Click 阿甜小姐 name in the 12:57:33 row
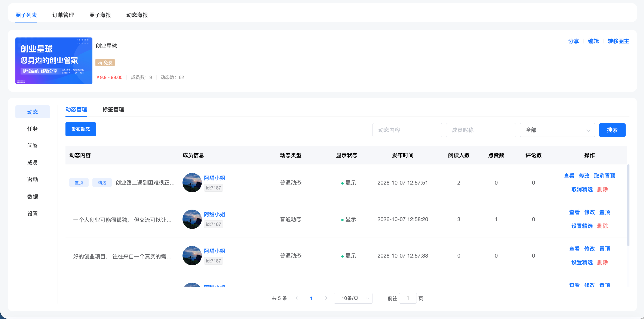Viewport: 644px width, 319px height. (x=214, y=251)
